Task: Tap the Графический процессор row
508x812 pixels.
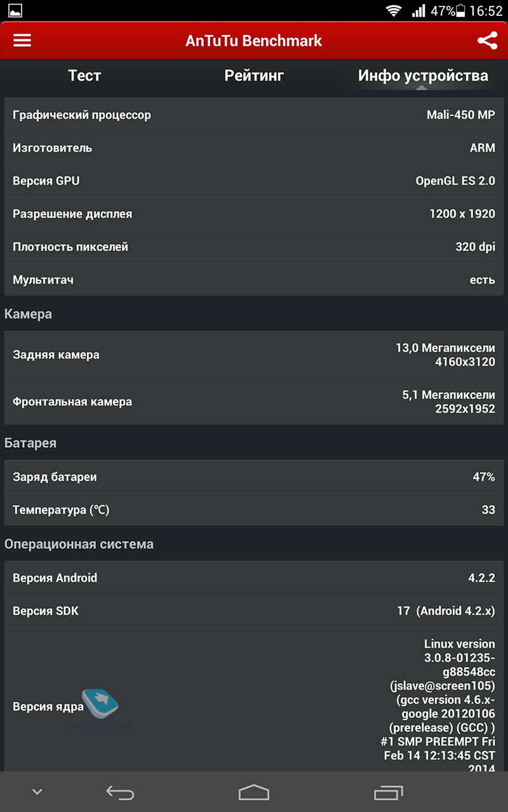Action: pyautogui.click(x=254, y=115)
